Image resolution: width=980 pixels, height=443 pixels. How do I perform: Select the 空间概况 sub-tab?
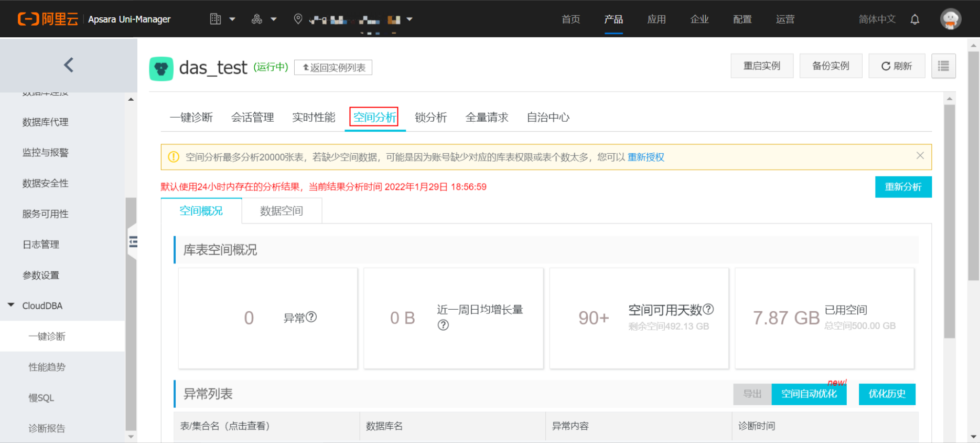tap(201, 210)
